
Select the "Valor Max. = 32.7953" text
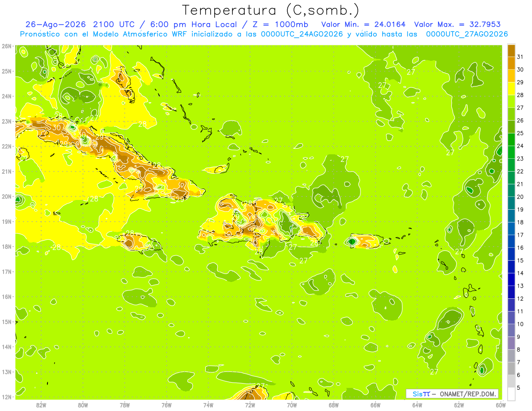tap(458, 24)
